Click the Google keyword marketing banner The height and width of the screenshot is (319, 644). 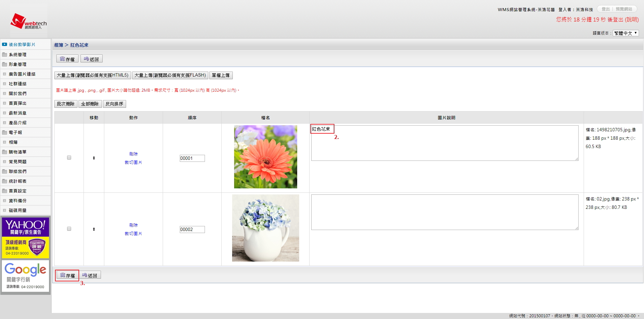coord(25,276)
